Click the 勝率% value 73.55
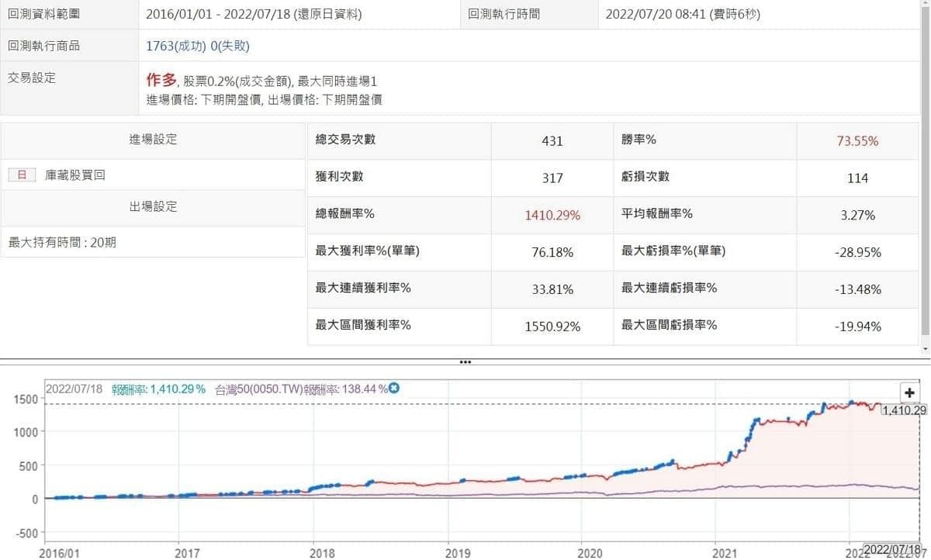The width and height of the screenshot is (931, 560). coord(858,140)
